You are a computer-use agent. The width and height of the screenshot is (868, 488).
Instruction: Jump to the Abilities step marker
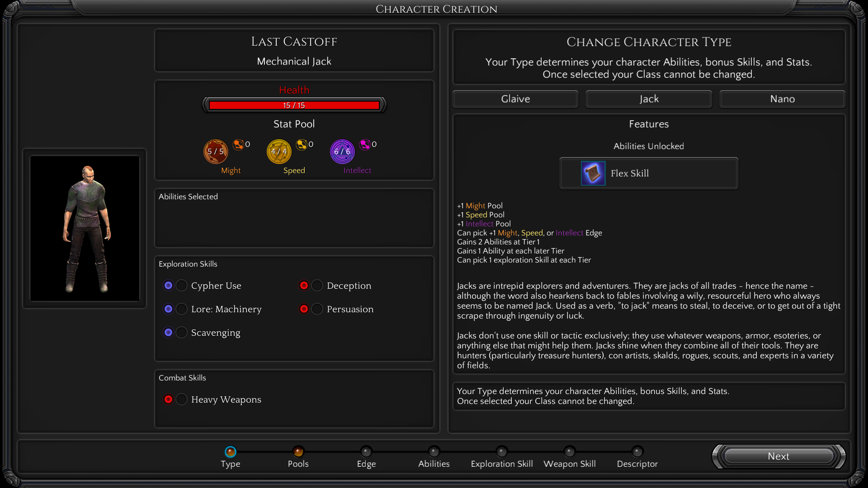pos(434,451)
